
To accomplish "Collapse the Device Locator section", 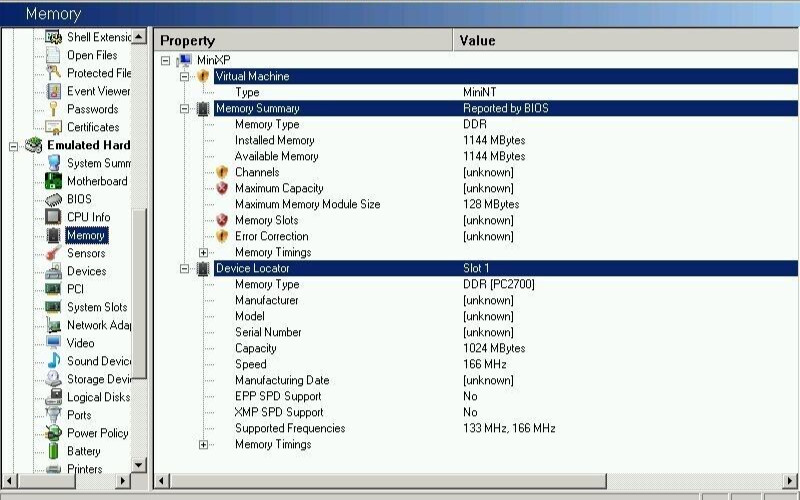I will 184,268.
